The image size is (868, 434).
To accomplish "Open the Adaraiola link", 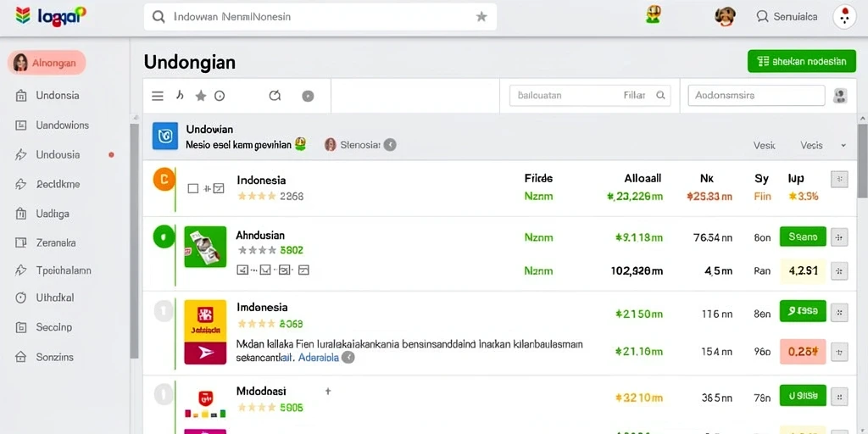I will click(319, 358).
